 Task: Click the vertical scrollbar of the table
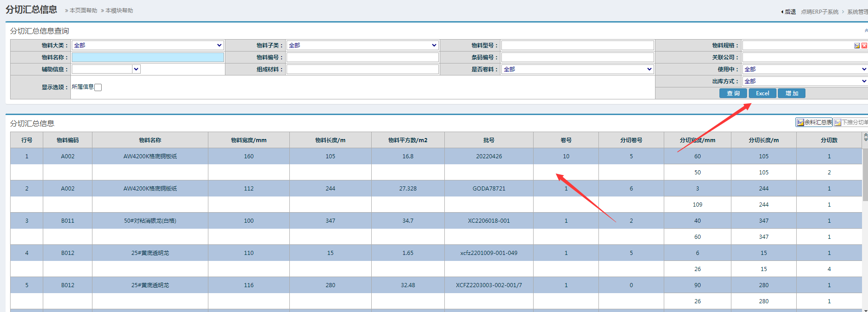(x=865, y=175)
